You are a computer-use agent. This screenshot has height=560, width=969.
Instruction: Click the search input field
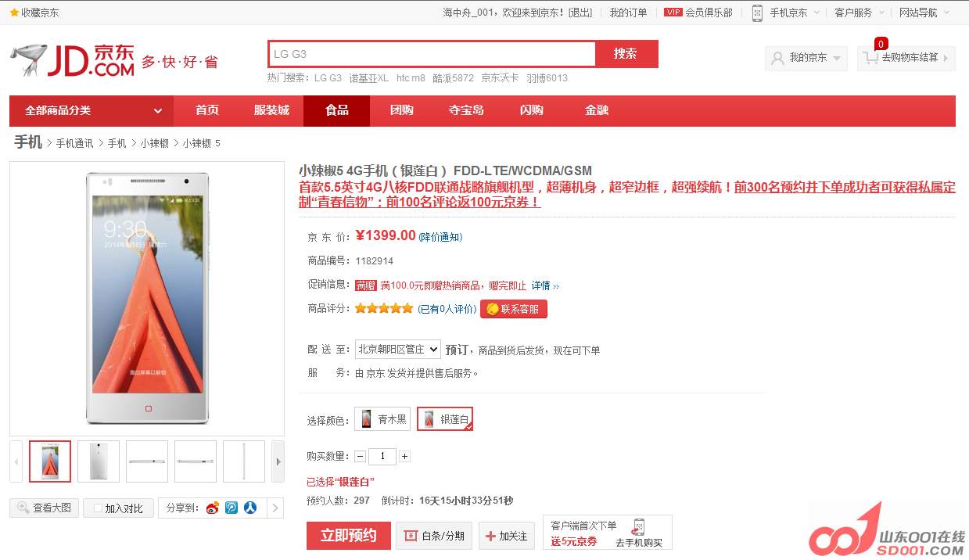432,54
